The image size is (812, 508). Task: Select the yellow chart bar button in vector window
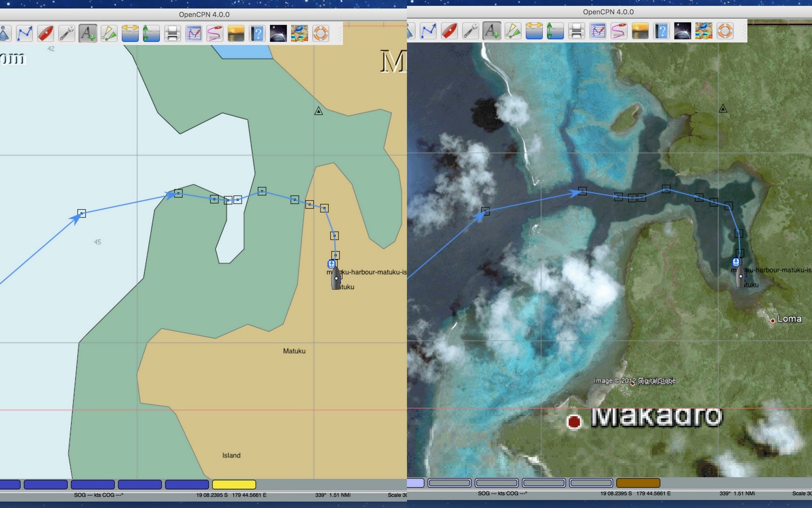coord(234,485)
